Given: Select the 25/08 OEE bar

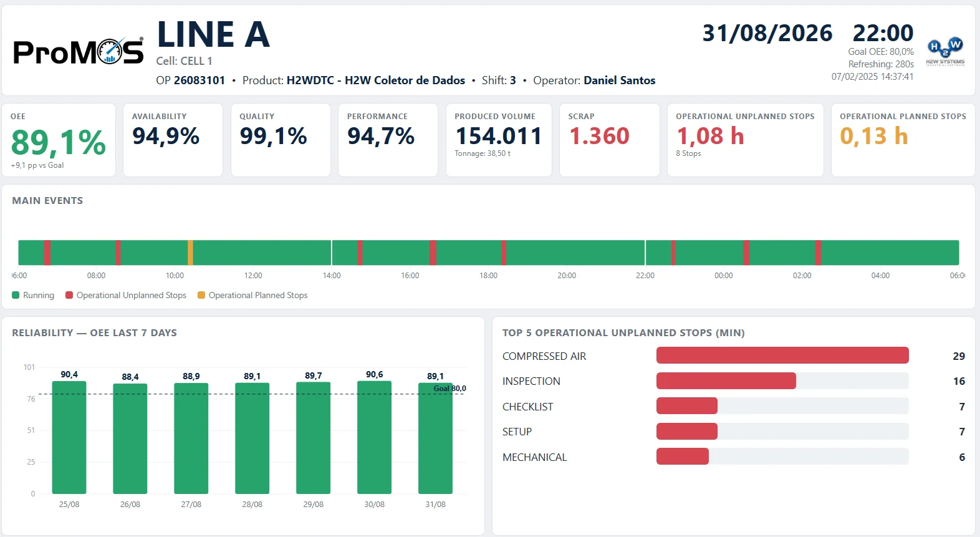Looking at the screenshot, I should 69,437.
